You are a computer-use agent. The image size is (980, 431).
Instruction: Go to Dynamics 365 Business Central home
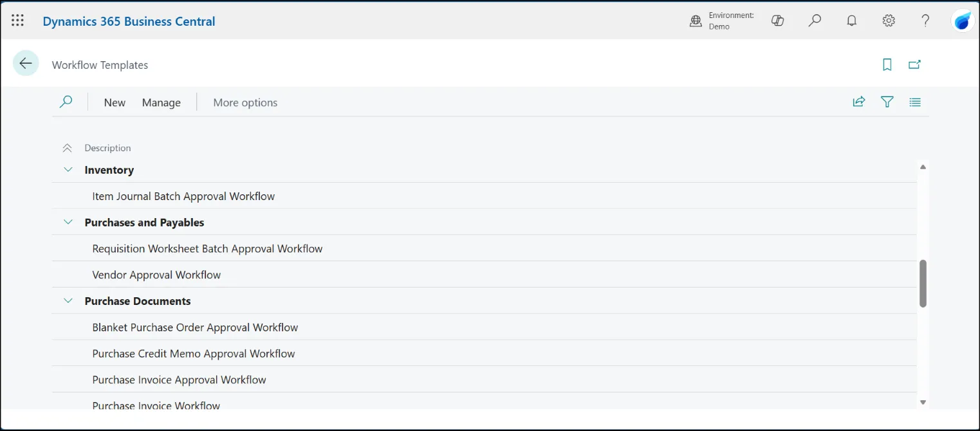[x=129, y=21]
